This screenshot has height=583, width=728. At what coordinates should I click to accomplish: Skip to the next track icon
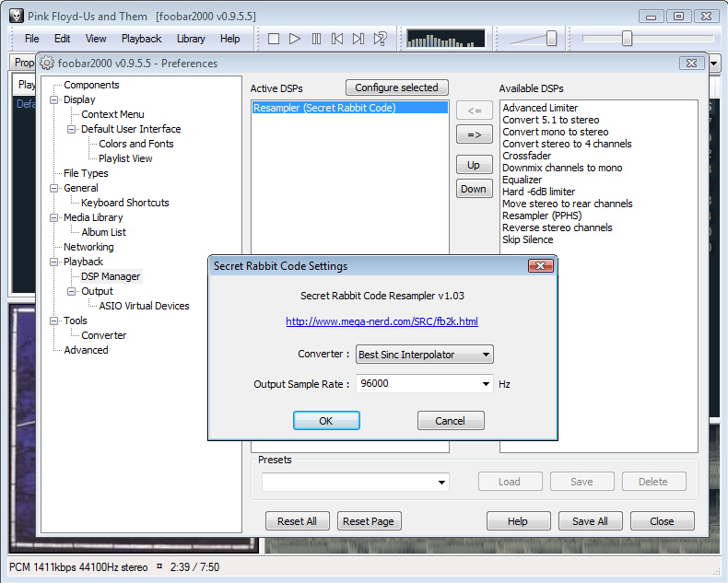pyautogui.click(x=358, y=39)
